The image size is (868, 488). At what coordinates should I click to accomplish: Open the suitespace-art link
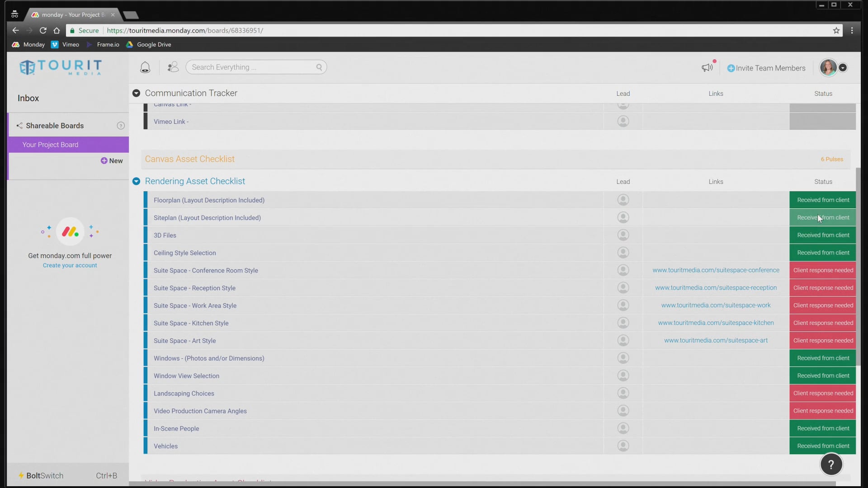716,340
